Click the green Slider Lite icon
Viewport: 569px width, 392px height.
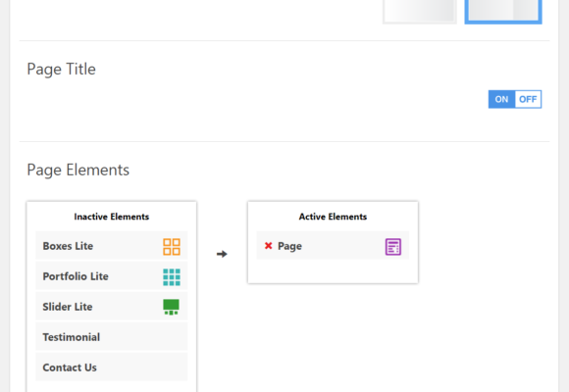coord(171,307)
